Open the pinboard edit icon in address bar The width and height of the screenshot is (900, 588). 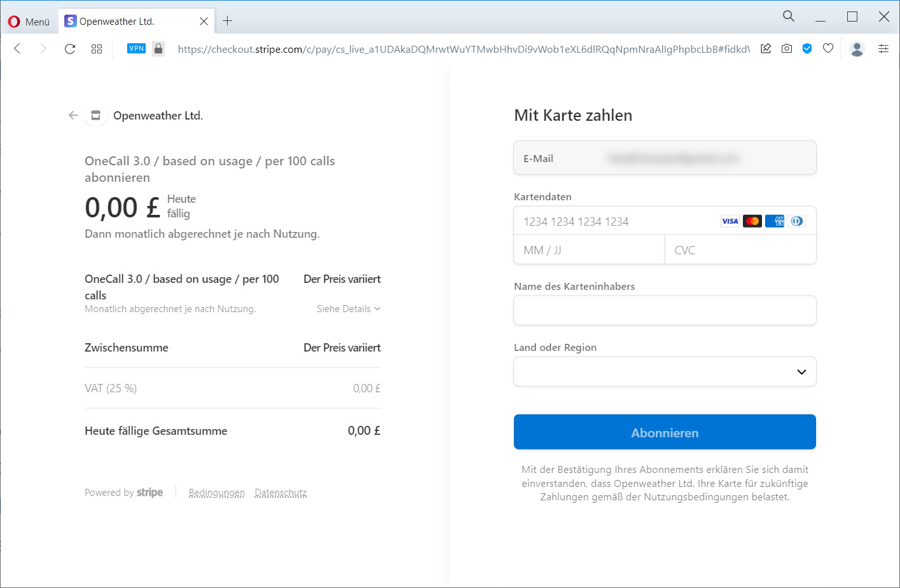coord(766,48)
